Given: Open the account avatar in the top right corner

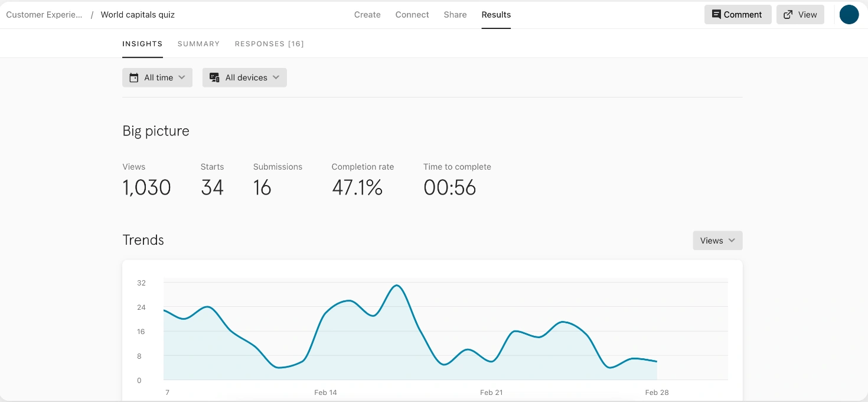Looking at the screenshot, I should coord(849,14).
